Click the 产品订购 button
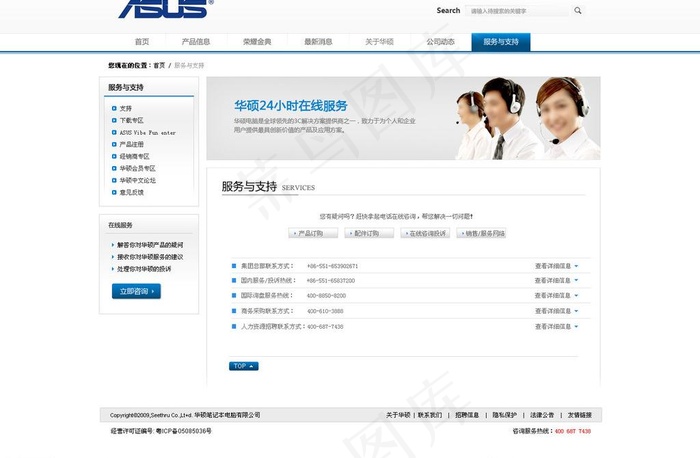700x458 pixels. [x=313, y=233]
